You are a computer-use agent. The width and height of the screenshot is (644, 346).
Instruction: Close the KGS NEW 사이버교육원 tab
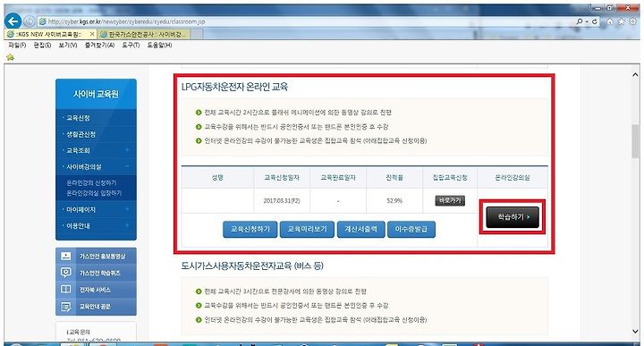(x=92, y=34)
